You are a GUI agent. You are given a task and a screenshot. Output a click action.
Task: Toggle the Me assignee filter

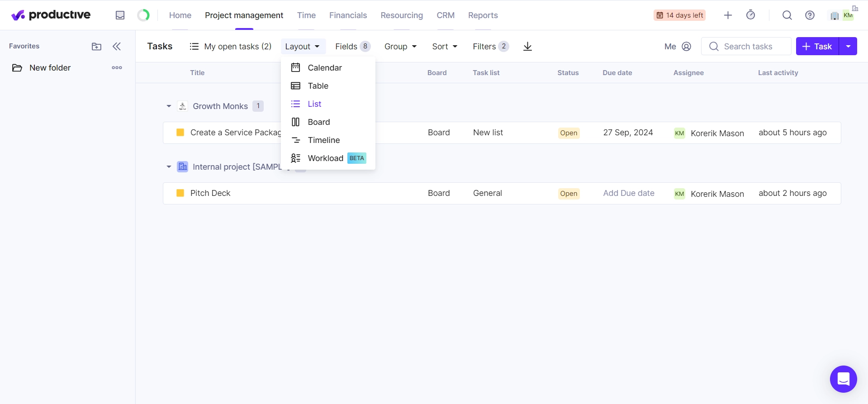(678, 47)
